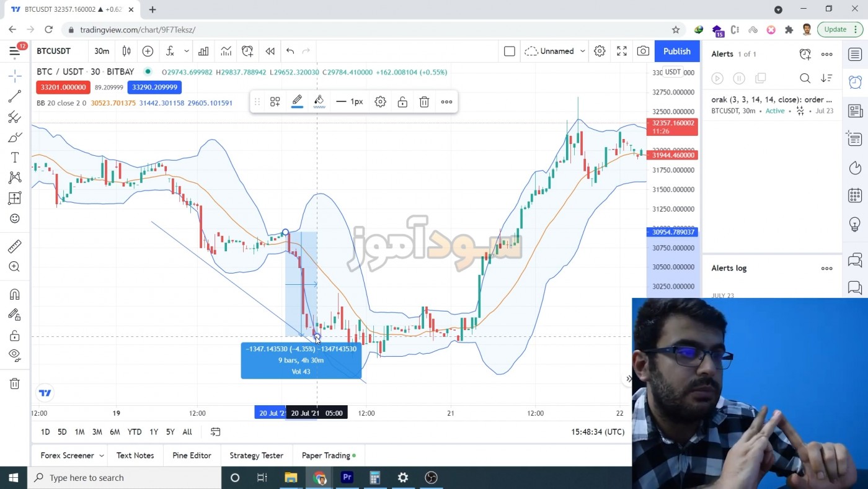Open the chart patterns tool
The height and width of the screenshot is (489, 868).
tap(15, 177)
